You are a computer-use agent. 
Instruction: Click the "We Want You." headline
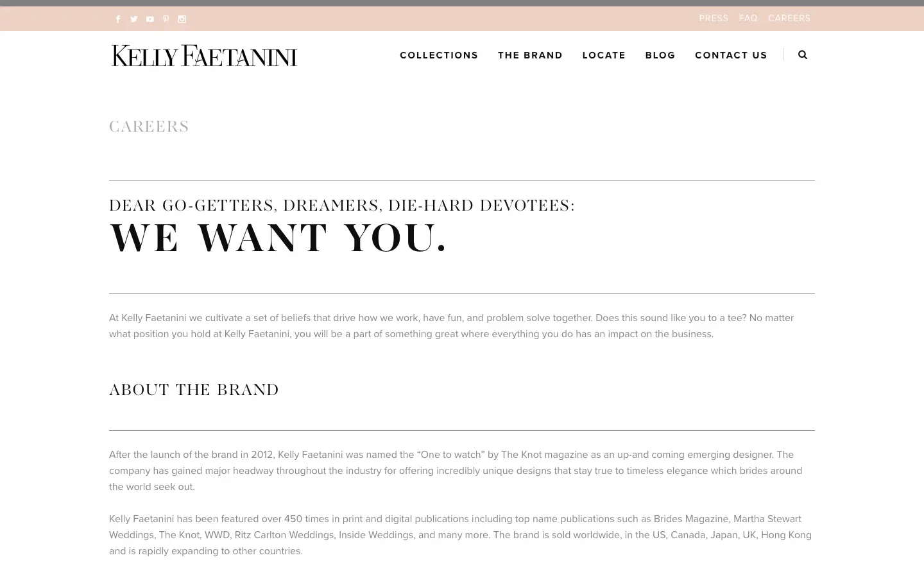(x=278, y=238)
